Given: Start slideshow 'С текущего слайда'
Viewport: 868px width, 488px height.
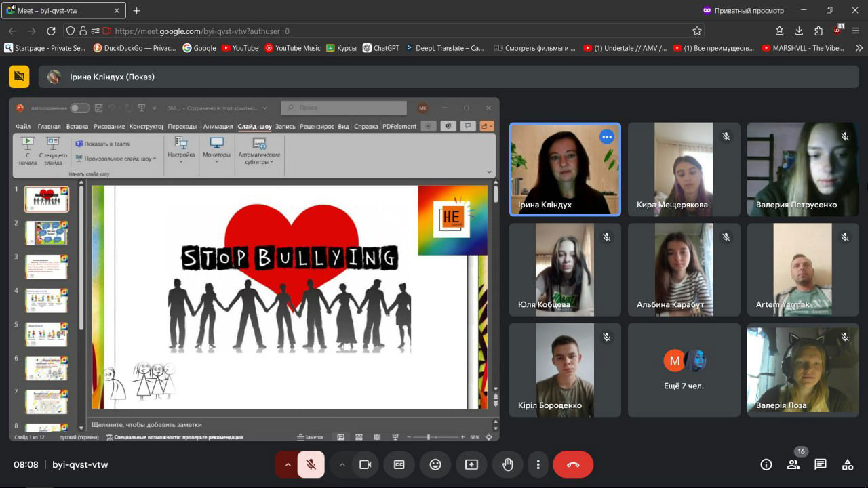Looking at the screenshot, I should point(53,150).
